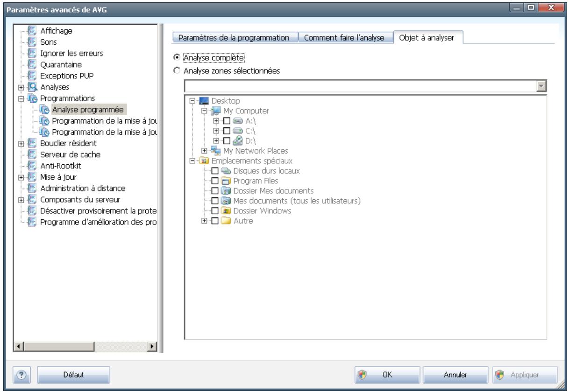This screenshot has width=570, height=392.
Task: Open the scan path dropdown arrow
Action: [542, 86]
